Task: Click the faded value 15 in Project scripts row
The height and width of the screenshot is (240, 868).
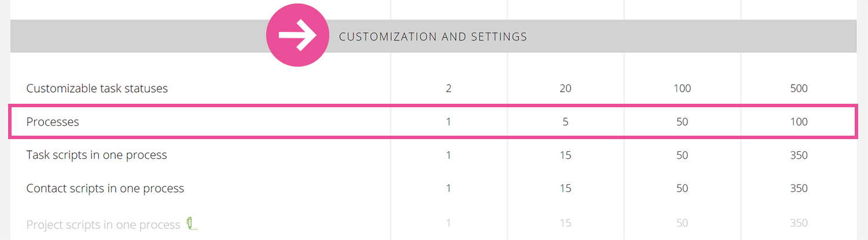Action: [565, 223]
